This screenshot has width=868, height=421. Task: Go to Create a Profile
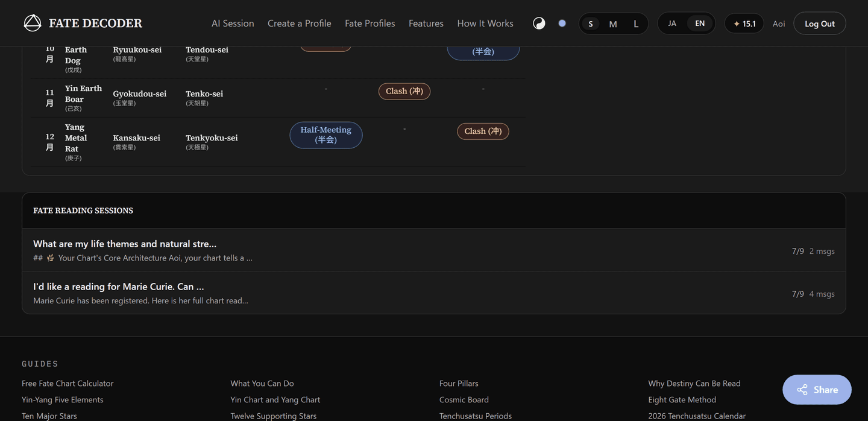pyautogui.click(x=300, y=24)
